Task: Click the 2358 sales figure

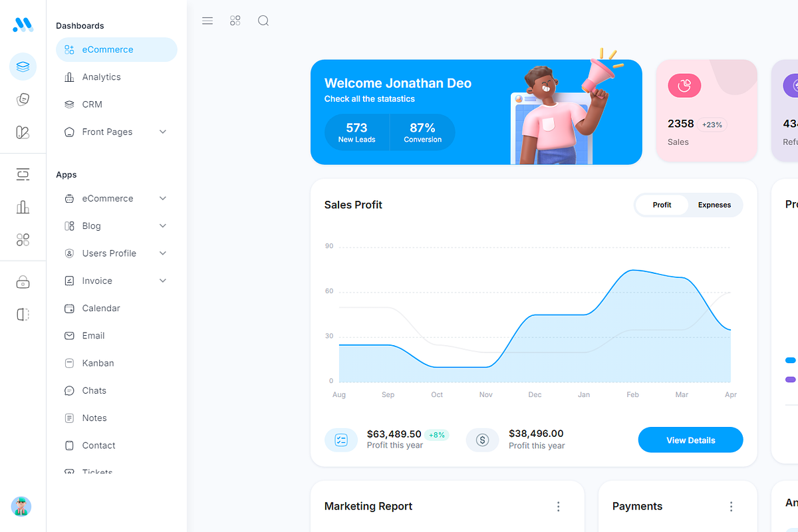Action: [681, 124]
